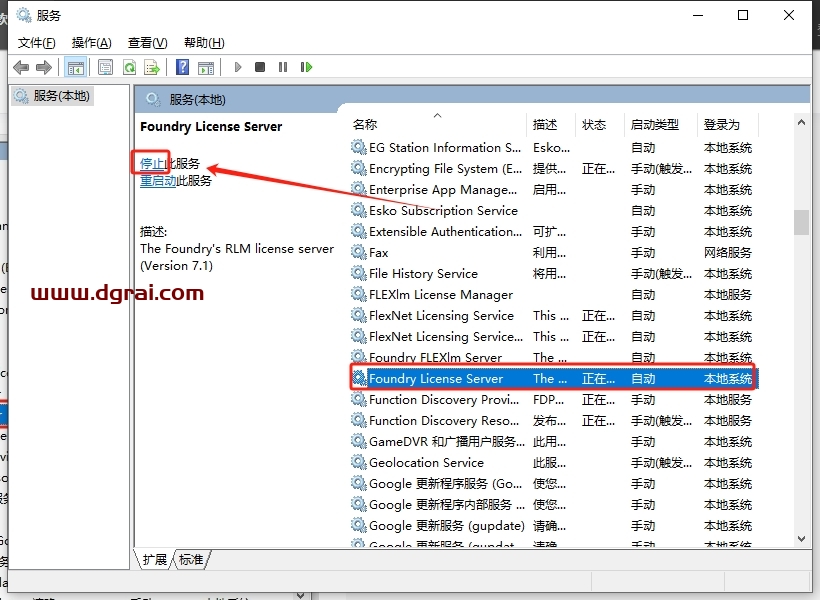
Task: Select FlexNet Licensing Service row without ellipsis
Action: coord(552,315)
